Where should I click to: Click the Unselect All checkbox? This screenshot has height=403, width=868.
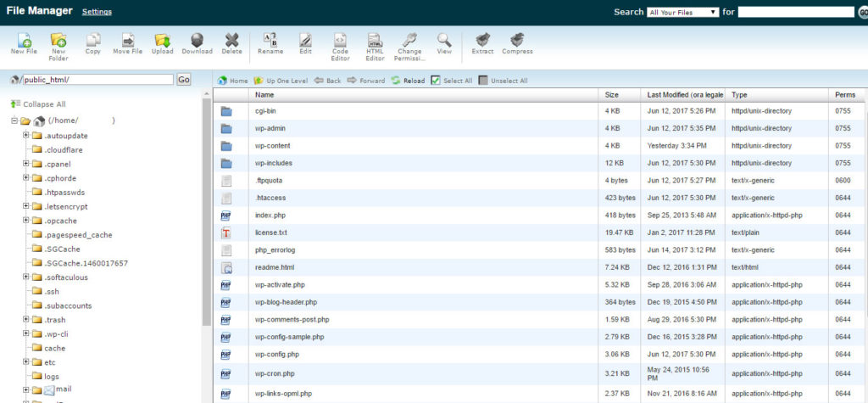click(483, 81)
